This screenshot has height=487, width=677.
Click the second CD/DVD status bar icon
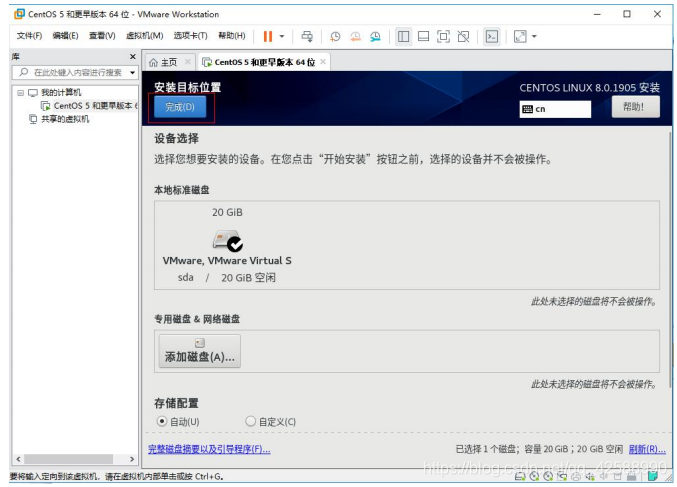coord(548,476)
